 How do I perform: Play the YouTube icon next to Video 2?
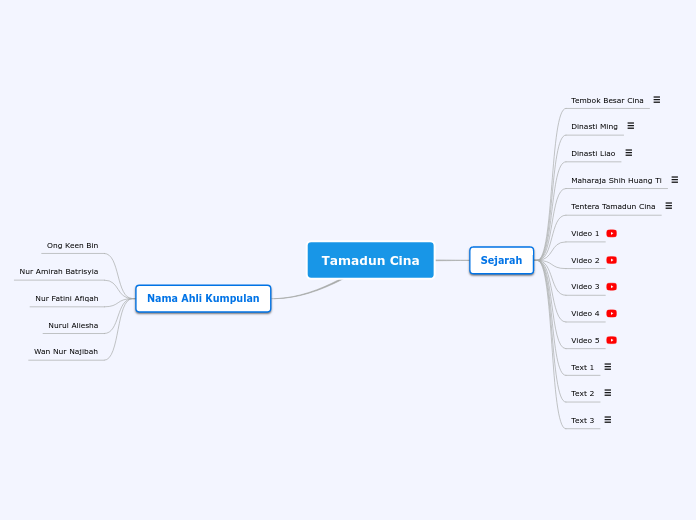click(612, 260)
